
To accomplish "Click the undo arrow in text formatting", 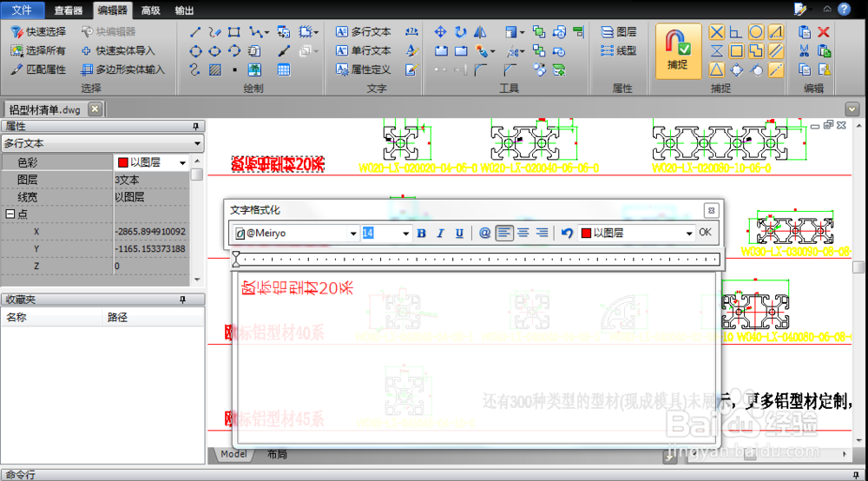I will coord(567,233).
